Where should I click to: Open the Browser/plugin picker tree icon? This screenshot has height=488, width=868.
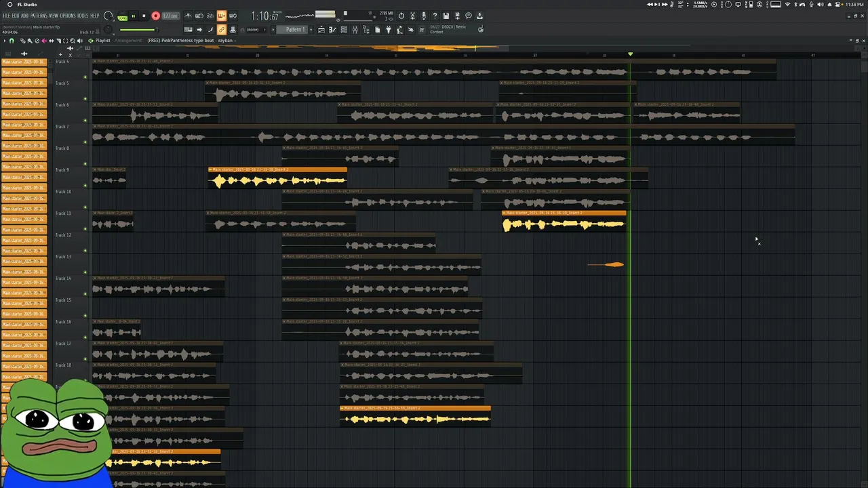coord(366,30)
